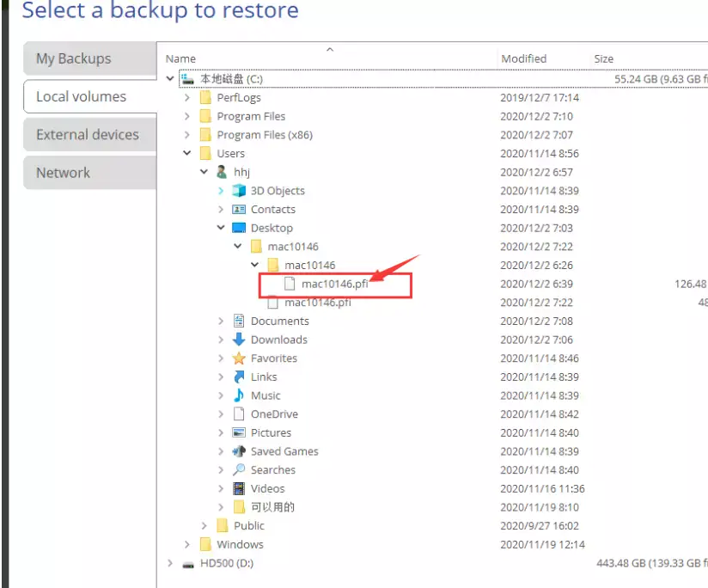The image size is (708, 588).
Task: Click the Desktop monitor icon
Action: click(239, 228)
